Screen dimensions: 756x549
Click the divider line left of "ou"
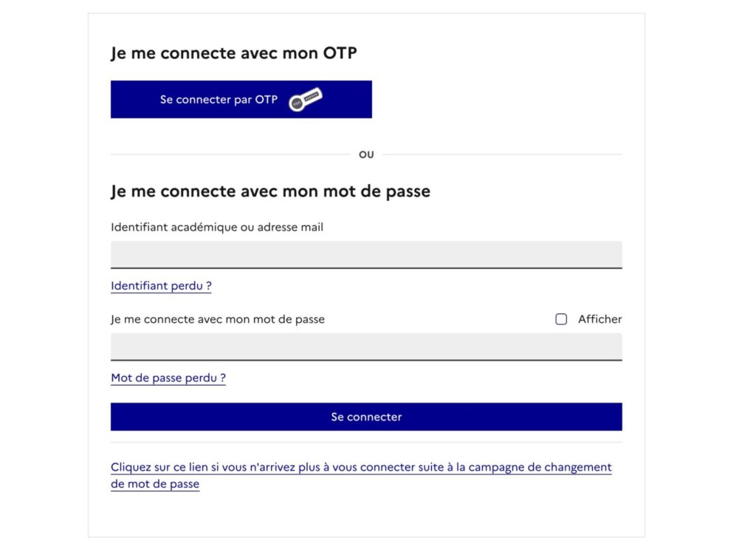coord(230,154)
